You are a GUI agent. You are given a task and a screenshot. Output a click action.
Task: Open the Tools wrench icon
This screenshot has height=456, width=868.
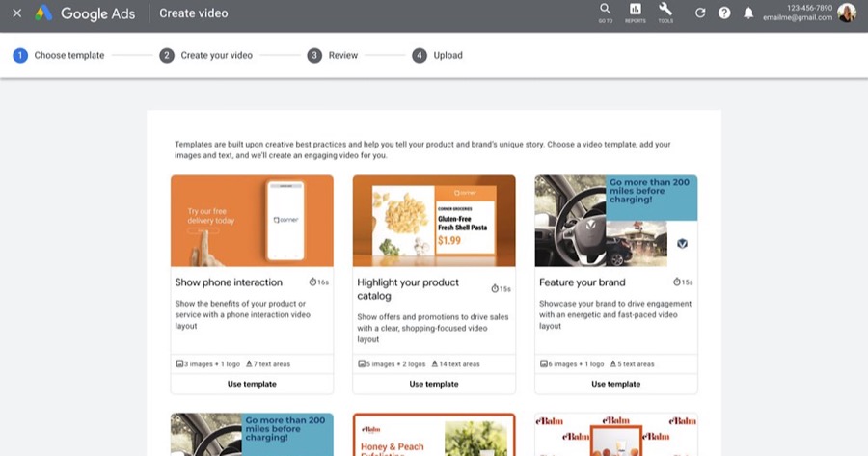(x=665, y=13)
